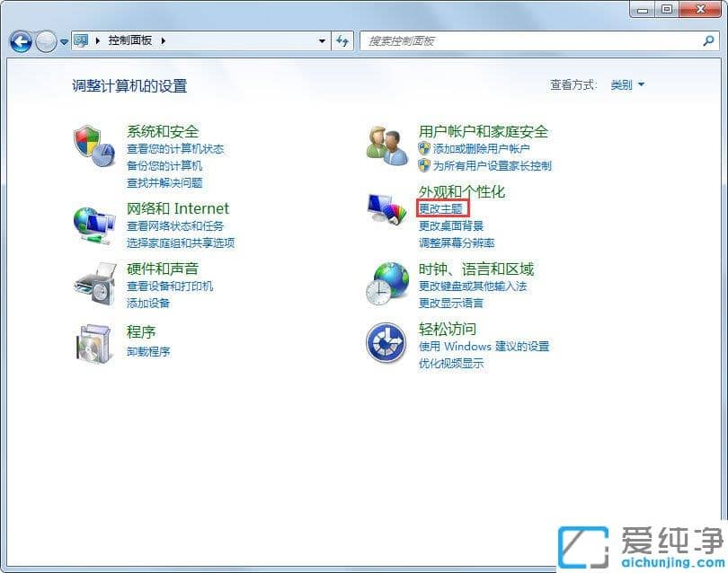Click the User Accounts and Family Safety icon
The width and height of the screenshot is (728, 573).
click(386, 145)
